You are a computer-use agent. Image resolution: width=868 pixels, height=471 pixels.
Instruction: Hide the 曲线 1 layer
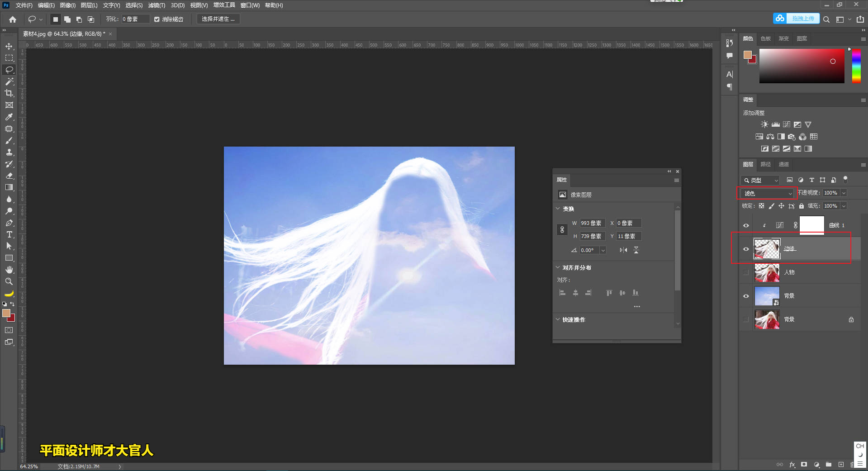click(x=746, y=225)
